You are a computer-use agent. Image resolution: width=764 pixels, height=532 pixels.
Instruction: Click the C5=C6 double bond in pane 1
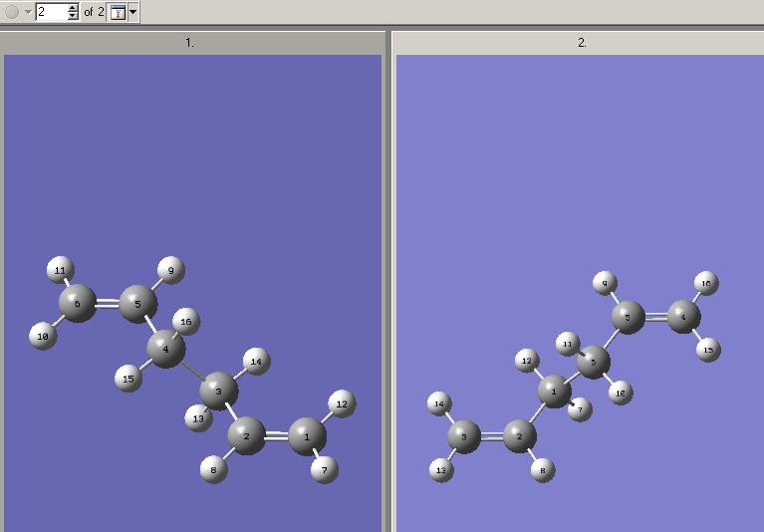click(x=109, y=304)
